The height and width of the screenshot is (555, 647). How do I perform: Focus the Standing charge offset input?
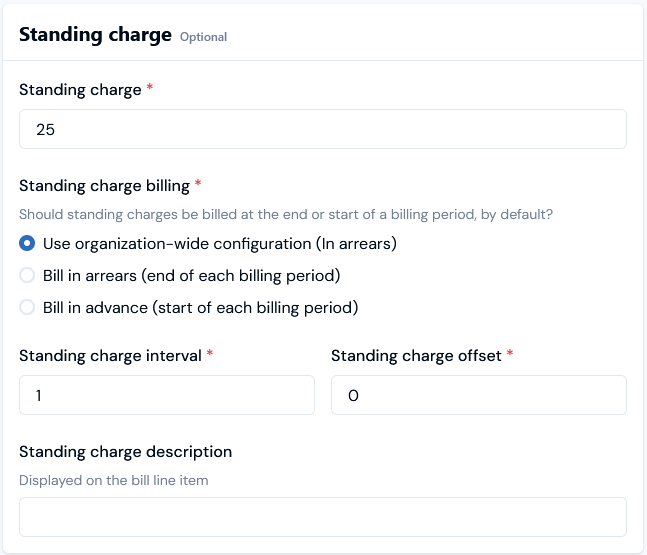click(479, 395)
